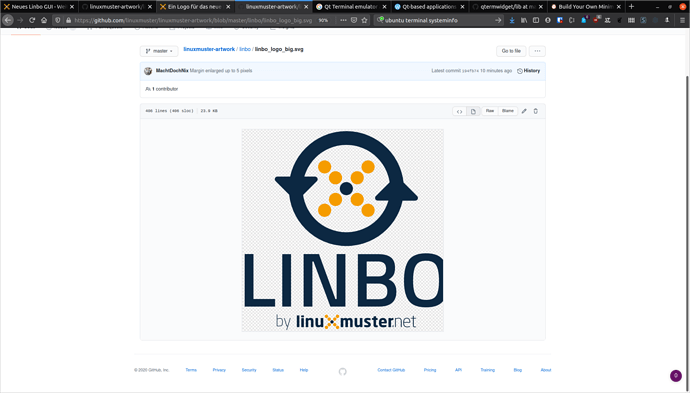Click the github.com URL address bar
This screenshot has height=393, width=690.
[194, 20]
